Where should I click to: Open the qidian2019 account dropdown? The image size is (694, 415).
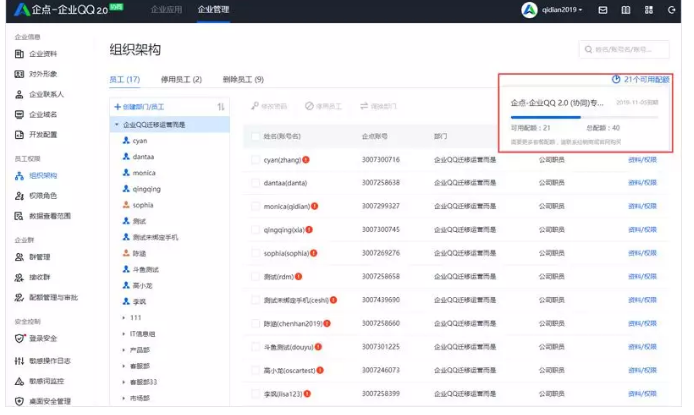point(562,10)
